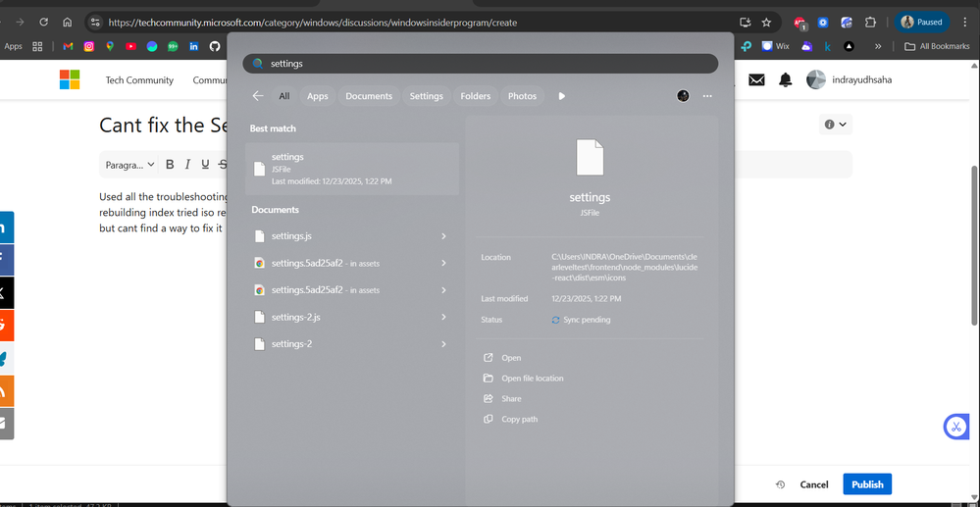
Task: Toggle bold formatting in editor
Action: [170, 165]
